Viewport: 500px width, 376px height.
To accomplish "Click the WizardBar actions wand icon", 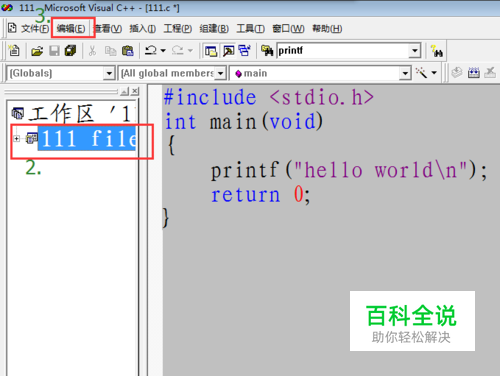I will (421, 72).
